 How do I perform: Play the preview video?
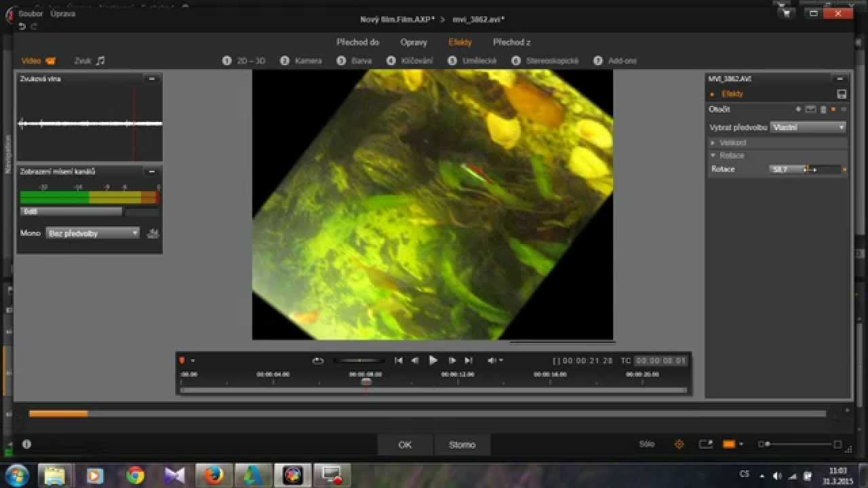pyautogui.click(x=433, y=361)
